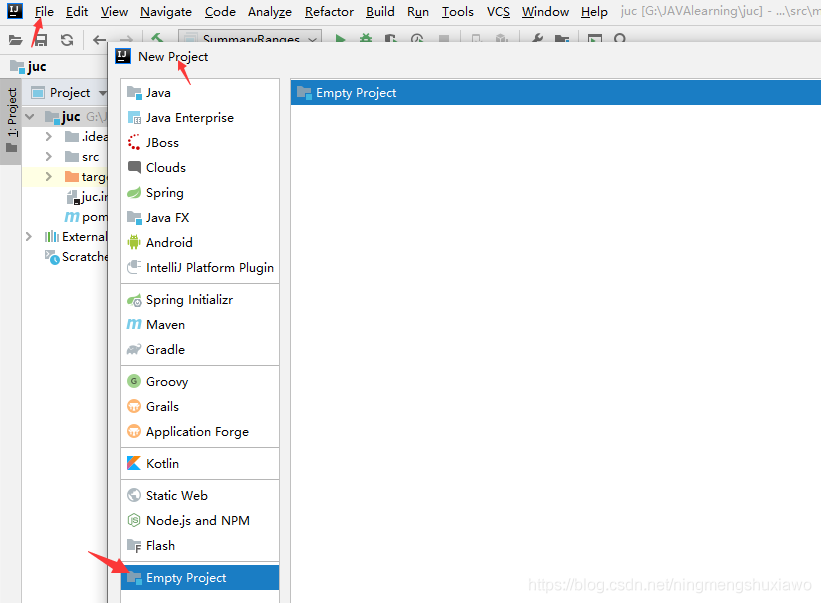Screen dimensions: 821x603
Task: Click the Save All toolbar icon
Action: coord(41,40)
